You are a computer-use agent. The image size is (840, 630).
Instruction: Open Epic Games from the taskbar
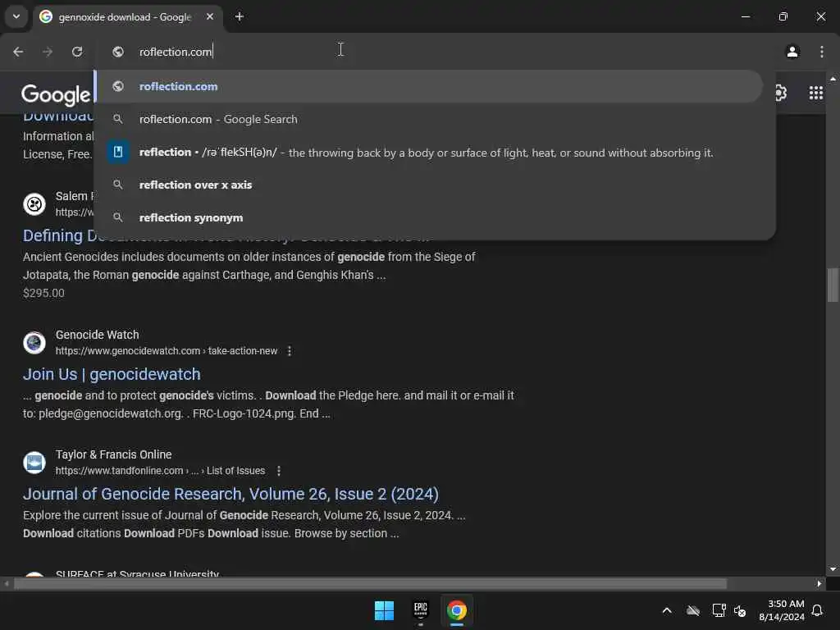pyautogui.click(x=421, y=610)
